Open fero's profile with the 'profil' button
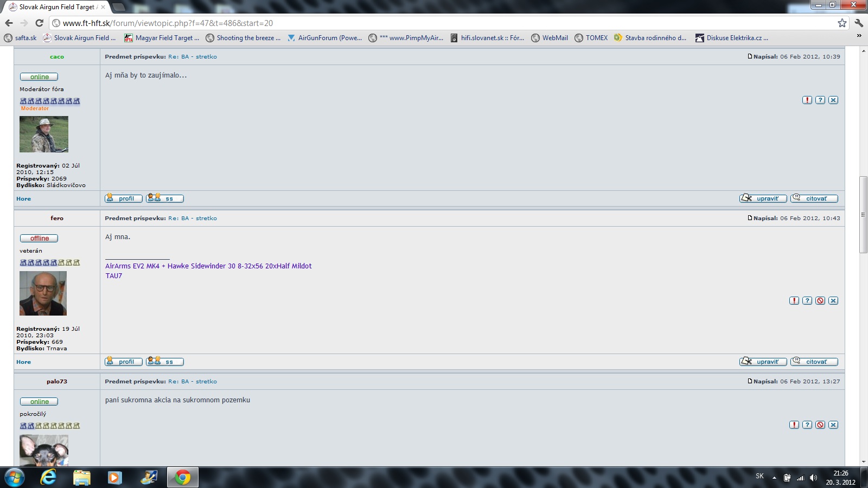This screenshot has height=488, width=868. coord(123,362)
